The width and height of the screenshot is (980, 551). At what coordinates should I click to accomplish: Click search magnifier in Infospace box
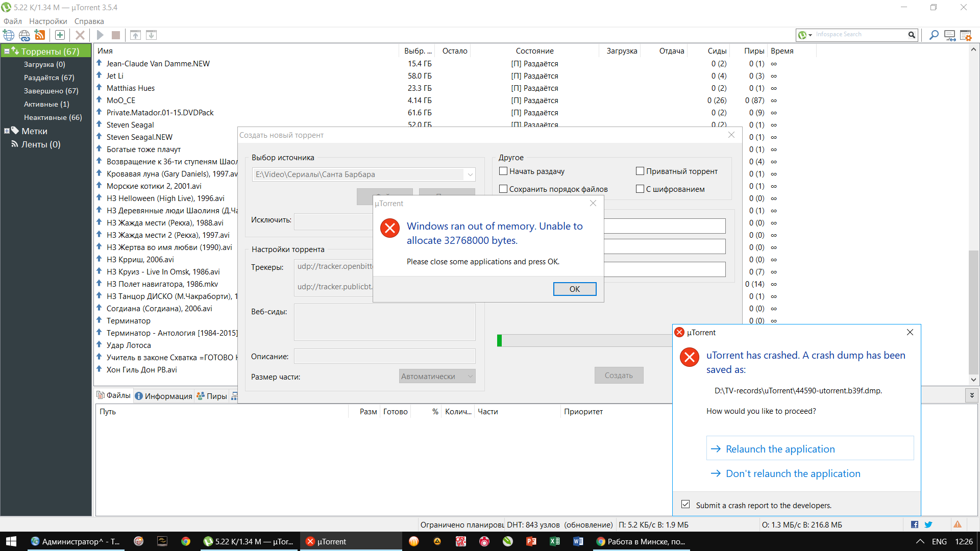click(x=912, y=35)
